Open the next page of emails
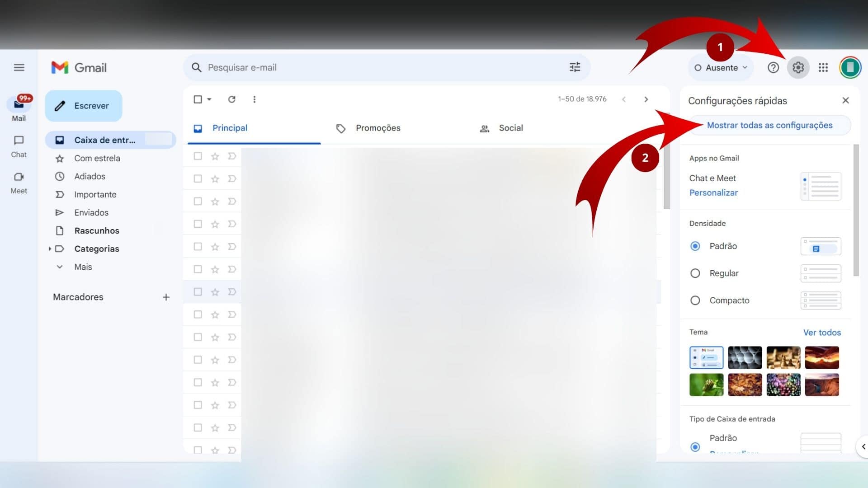The image size is (868, 488). click(x=646, y=99)
